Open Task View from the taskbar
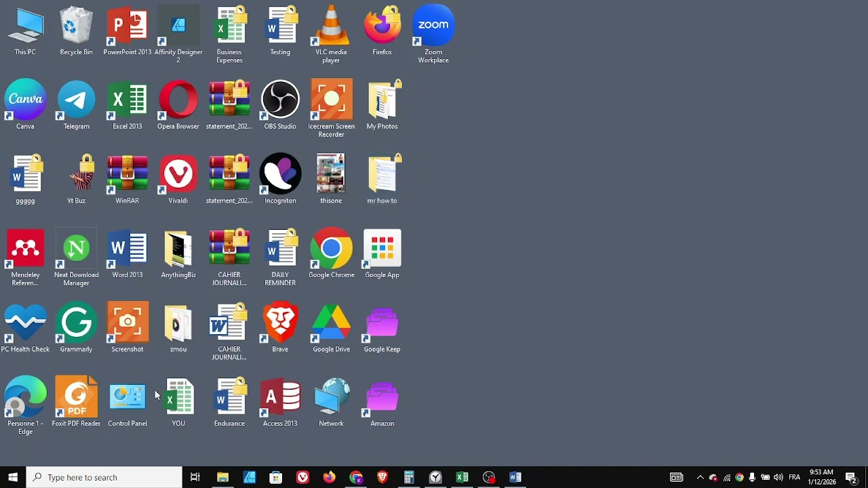 click(x=195, y=477)
